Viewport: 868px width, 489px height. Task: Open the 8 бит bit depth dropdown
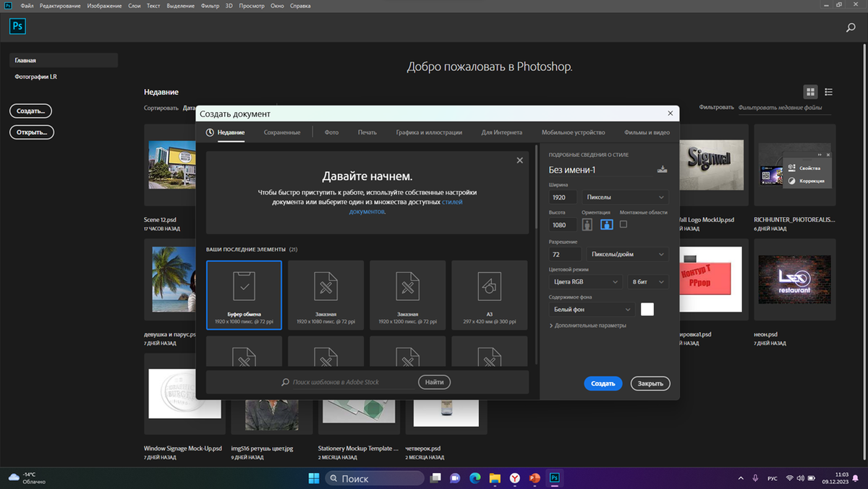648,281
